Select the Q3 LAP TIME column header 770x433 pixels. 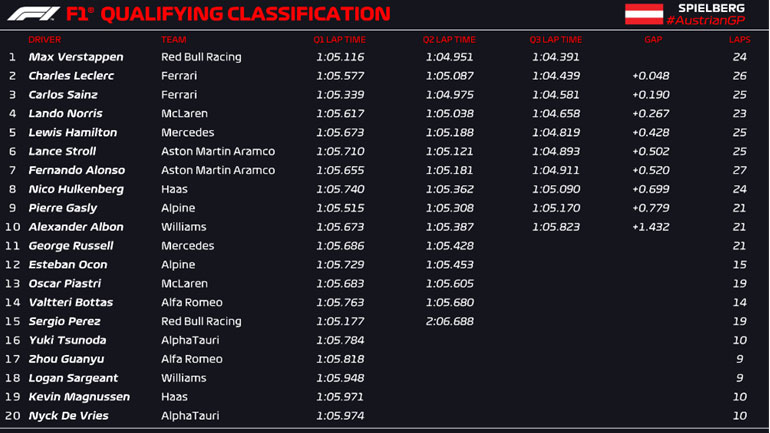coord(555,39)
